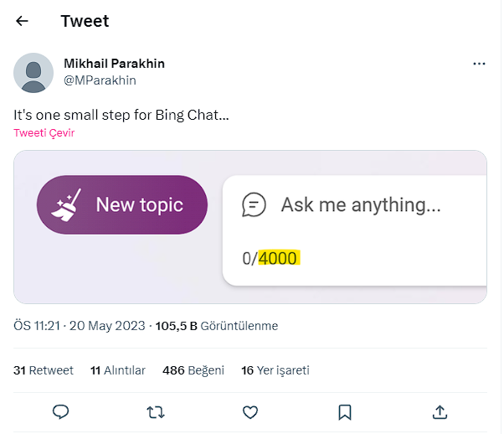Image resolution: width=504 pixels, height=434 pixels.
Task: Bookmark the tweet with bookmark icon
Action: pyautogui.click(x=344, y=411)
